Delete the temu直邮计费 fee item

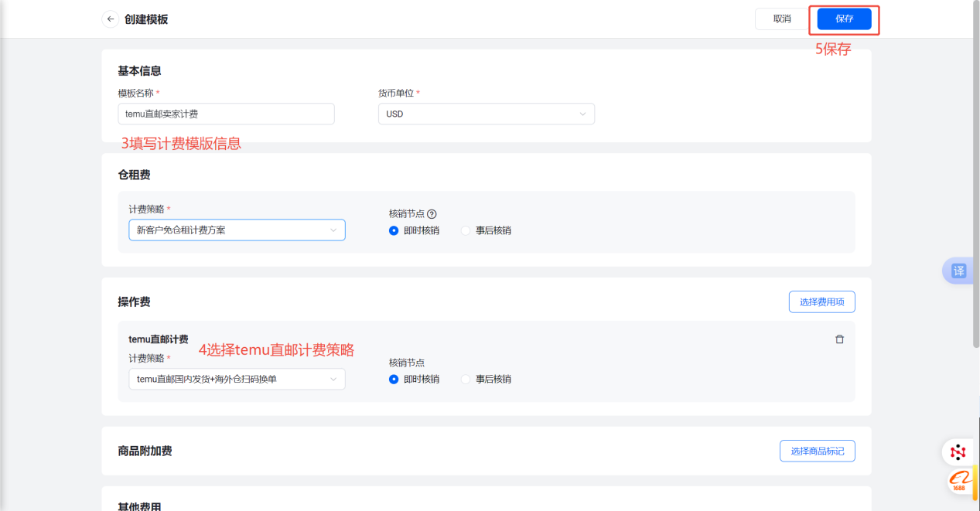click(x=839, y=339)
